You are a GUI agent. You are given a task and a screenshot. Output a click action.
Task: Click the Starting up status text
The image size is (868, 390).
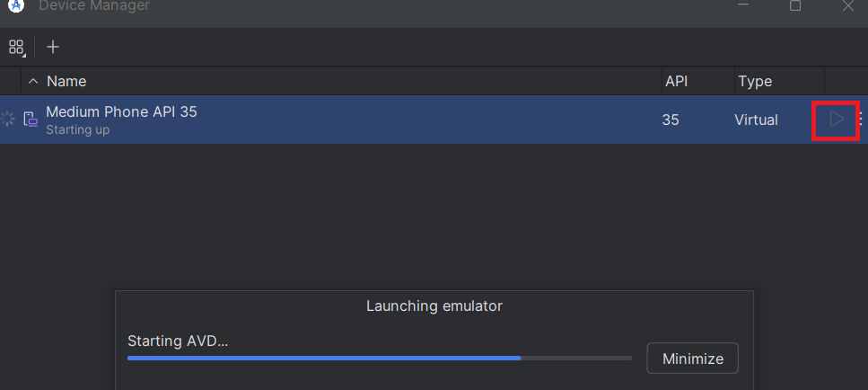click(x=77, y=130)
